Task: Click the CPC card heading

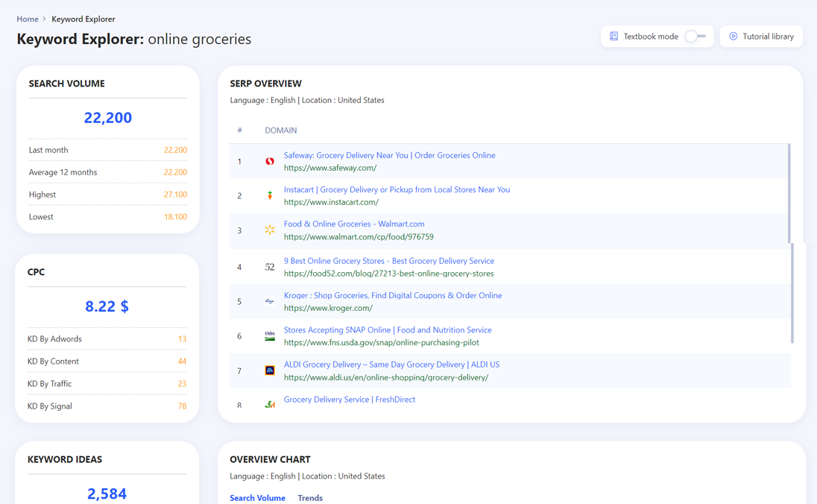Action: (x=36, y=272)
